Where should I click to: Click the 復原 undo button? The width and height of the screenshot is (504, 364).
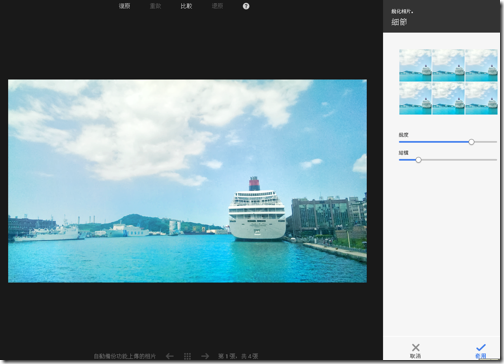click(124, 6)
